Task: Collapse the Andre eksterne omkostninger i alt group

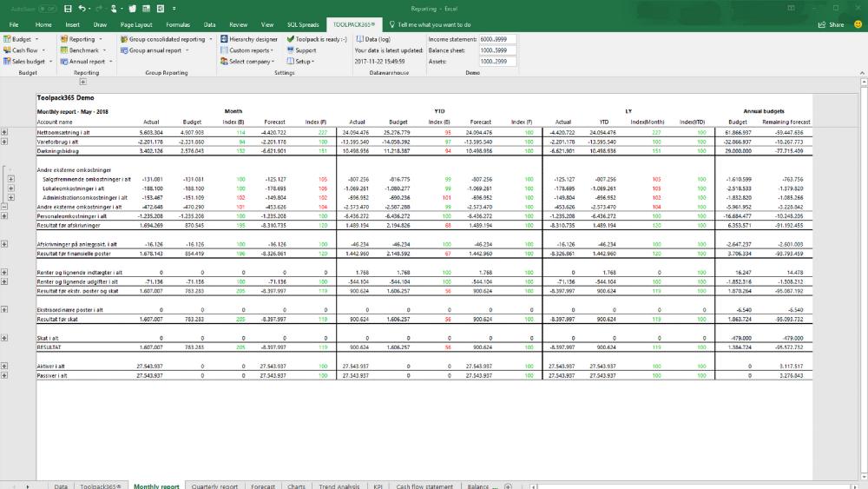Action: click(5, 207)
